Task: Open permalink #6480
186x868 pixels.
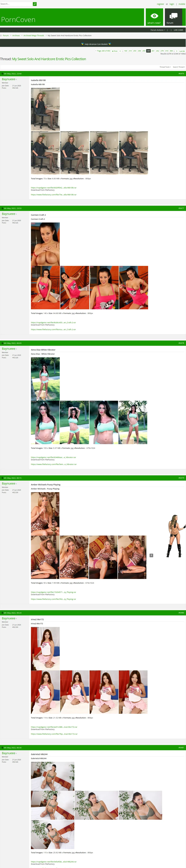Action: [x=181, y=613]
